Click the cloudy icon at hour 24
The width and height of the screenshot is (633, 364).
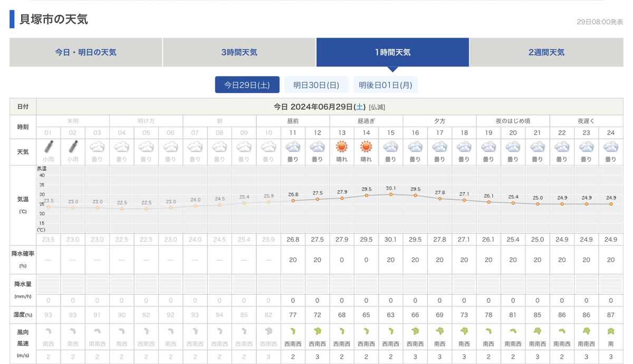[x=611, y=147]
